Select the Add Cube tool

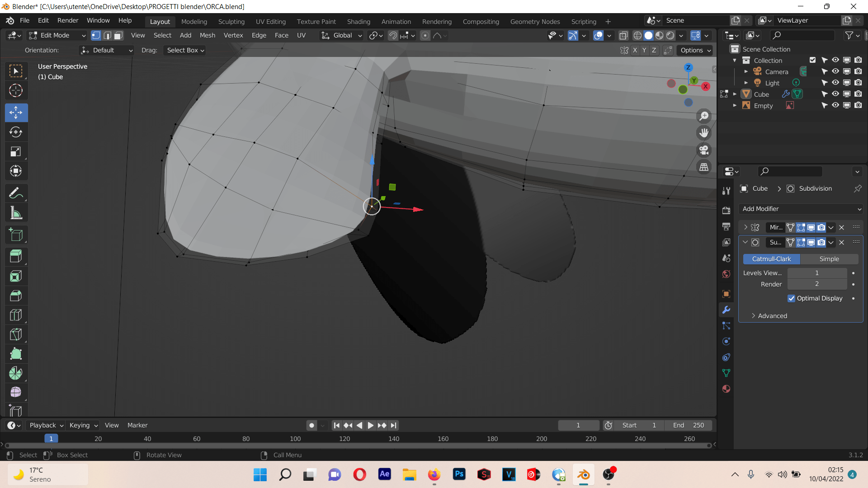coord(16,235)
